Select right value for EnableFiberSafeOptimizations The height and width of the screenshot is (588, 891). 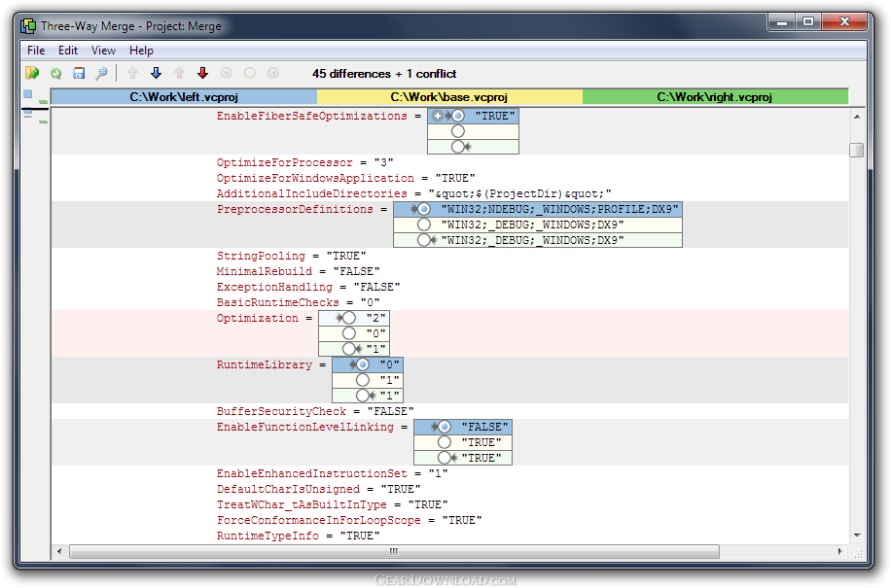click(x=458, y=147)
